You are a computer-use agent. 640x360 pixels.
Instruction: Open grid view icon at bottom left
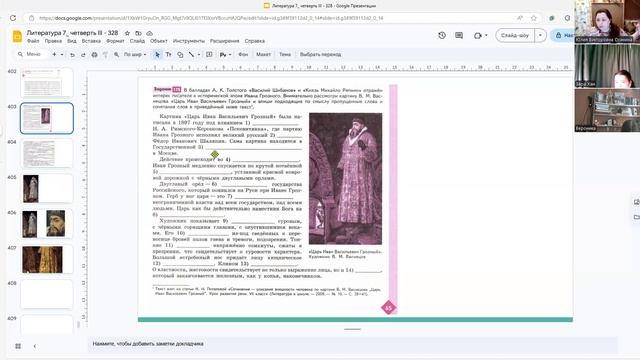pos(18,346)
